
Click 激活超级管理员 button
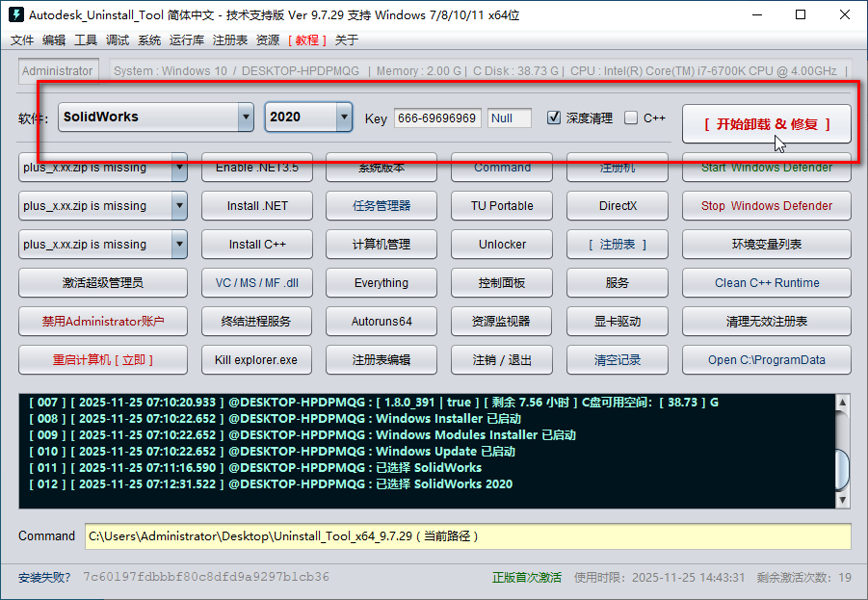pos(103,283)
